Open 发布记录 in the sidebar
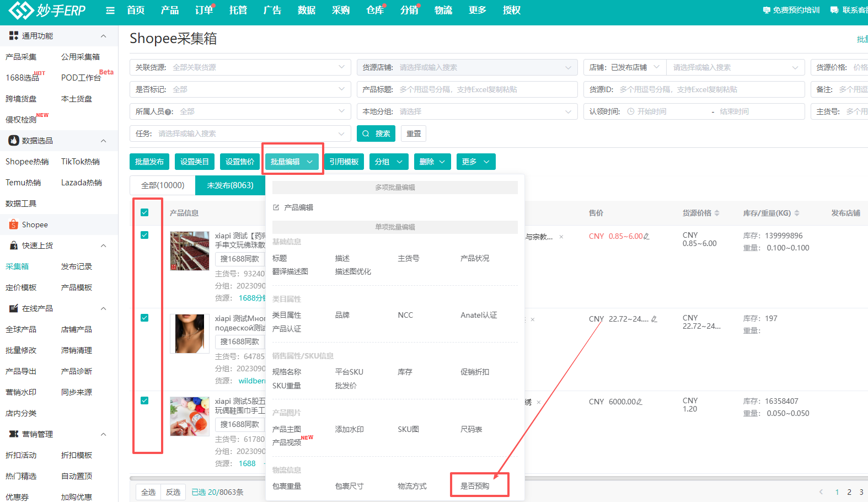Screen dimensions: 868x502 pyautogui.click(x=77, y=266)
